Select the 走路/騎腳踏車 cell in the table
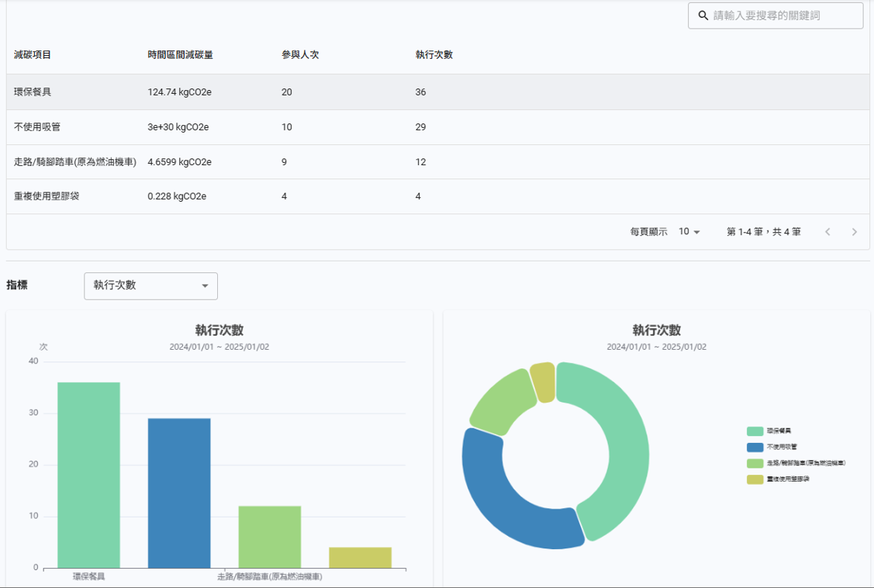This screenshot has height=588, width=874. click(75, 162)
